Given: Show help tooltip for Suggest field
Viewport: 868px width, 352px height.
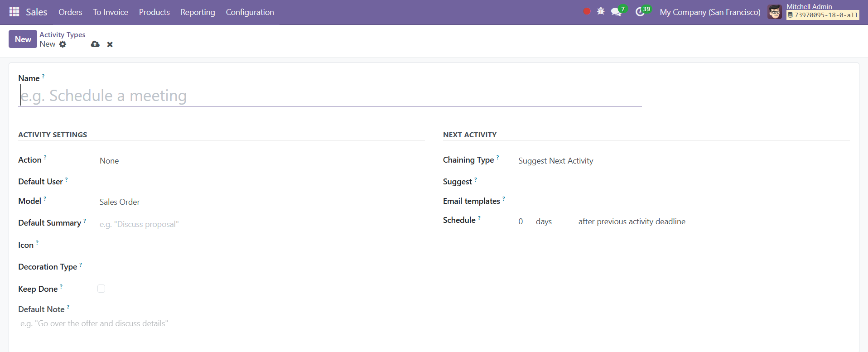Looking at the screenshot, I should (475, 180).
